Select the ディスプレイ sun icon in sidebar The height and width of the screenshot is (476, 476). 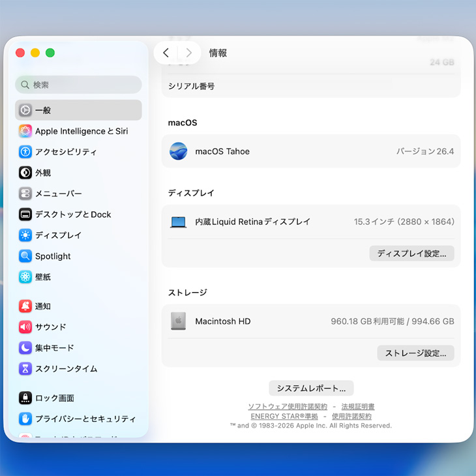pyautogui.click(x=25, y=235)
